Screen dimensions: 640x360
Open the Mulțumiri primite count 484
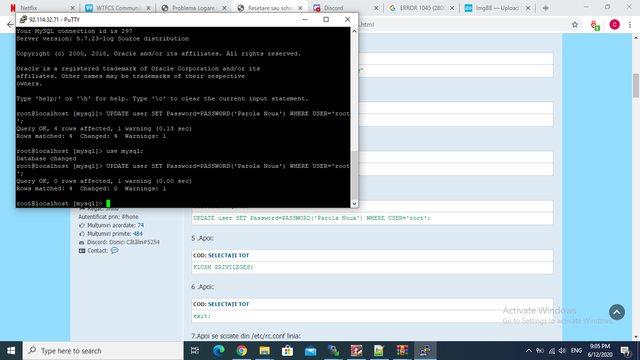tap(138, 234)
